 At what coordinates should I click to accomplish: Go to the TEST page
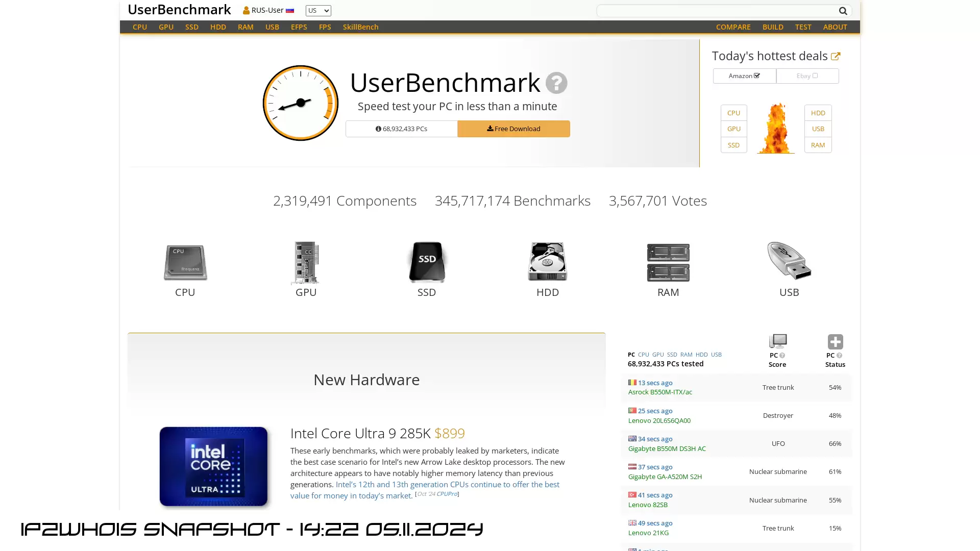(803, 27)
